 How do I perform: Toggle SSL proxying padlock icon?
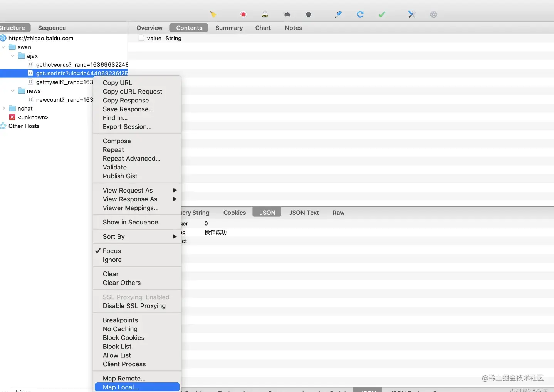pos(265,14)
